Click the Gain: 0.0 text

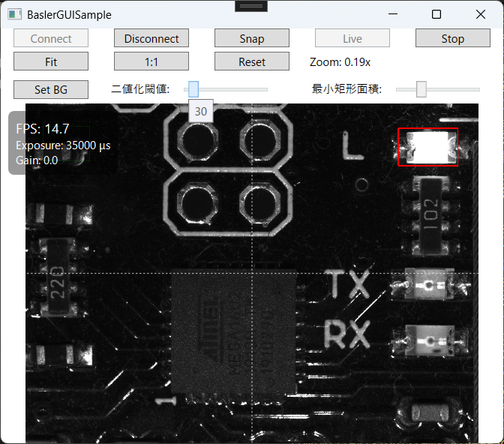(x=37, y=160)
